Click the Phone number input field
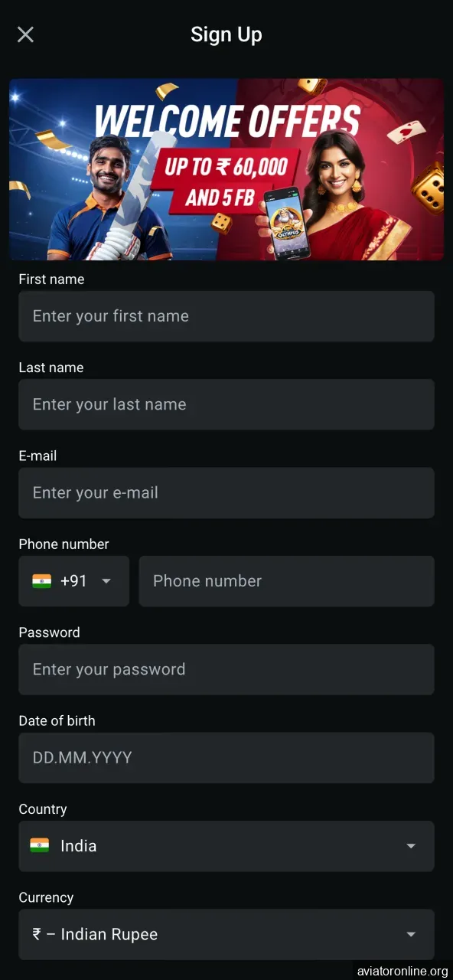 point(286,581)
